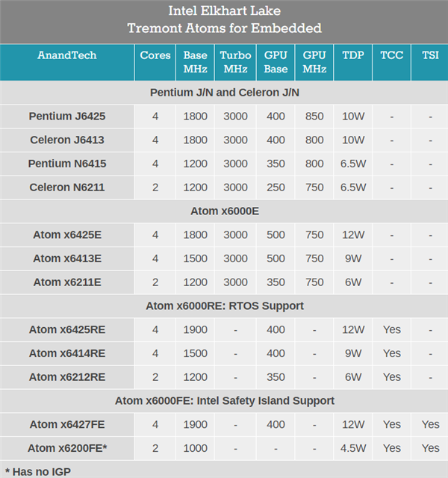Click the Atom x6200FE* row name
The width and height of the screenshot is (448, 478).
click(67, 448)
